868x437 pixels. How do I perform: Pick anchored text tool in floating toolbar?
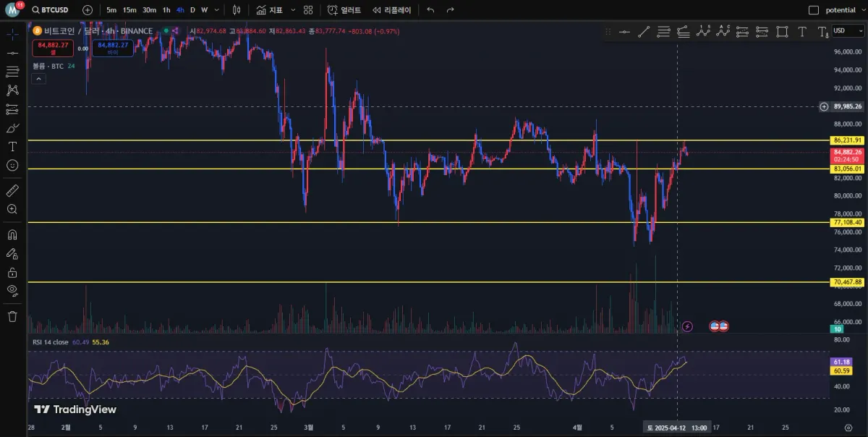[822, 31]
